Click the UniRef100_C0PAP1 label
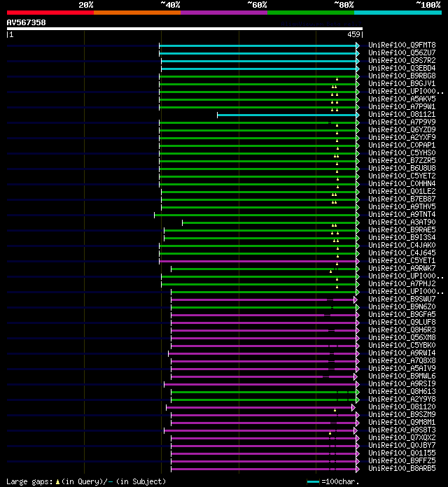448x487 pixels. click(402, 146)
